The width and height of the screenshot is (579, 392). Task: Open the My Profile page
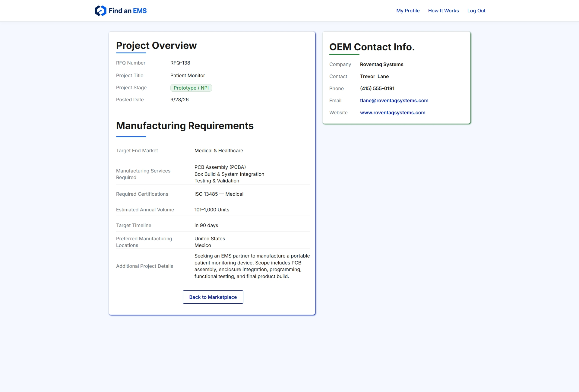408,11
